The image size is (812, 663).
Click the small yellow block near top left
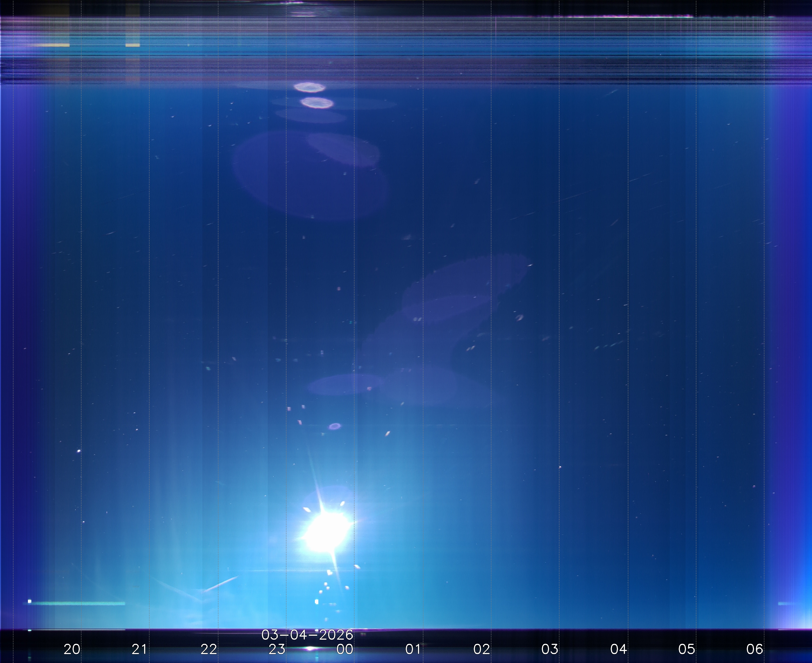133,45
